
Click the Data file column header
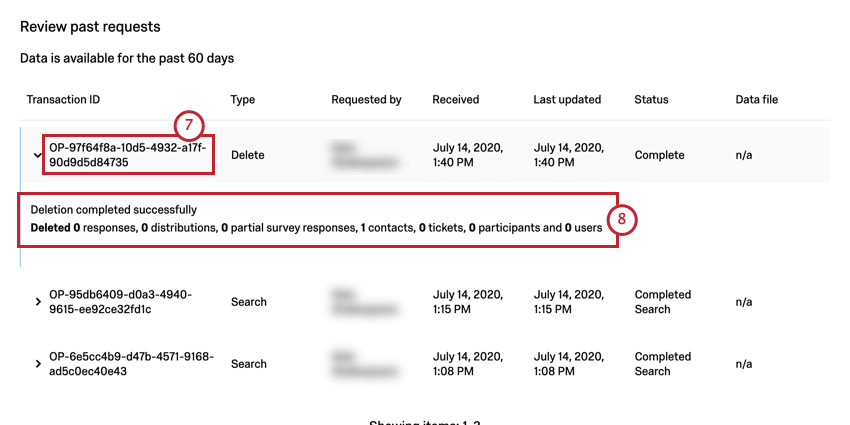coord(757,100)
